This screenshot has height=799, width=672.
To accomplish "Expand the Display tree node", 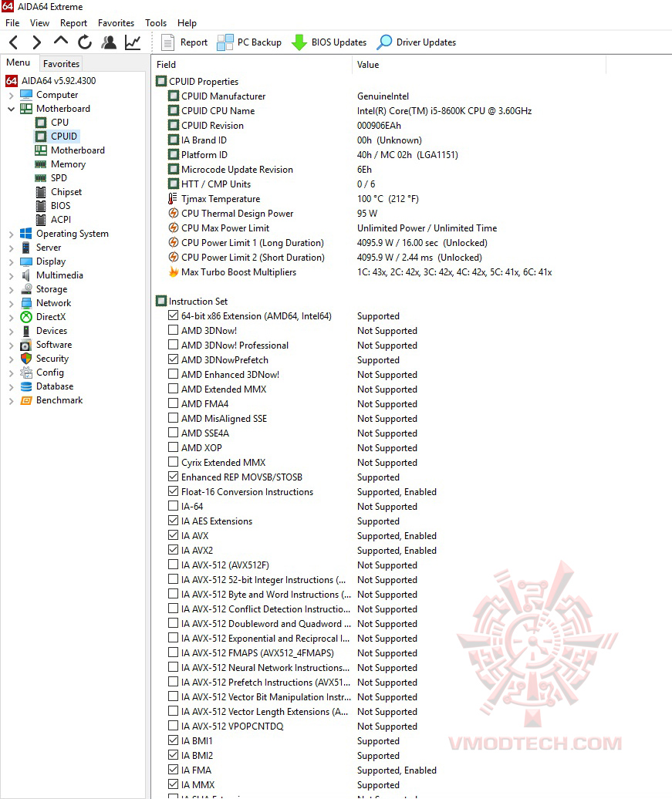I will (12, 262).
